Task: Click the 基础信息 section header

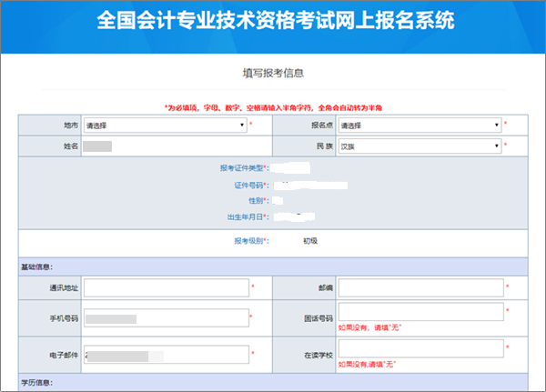Action: pyautogui.click(x=273, y=267)
